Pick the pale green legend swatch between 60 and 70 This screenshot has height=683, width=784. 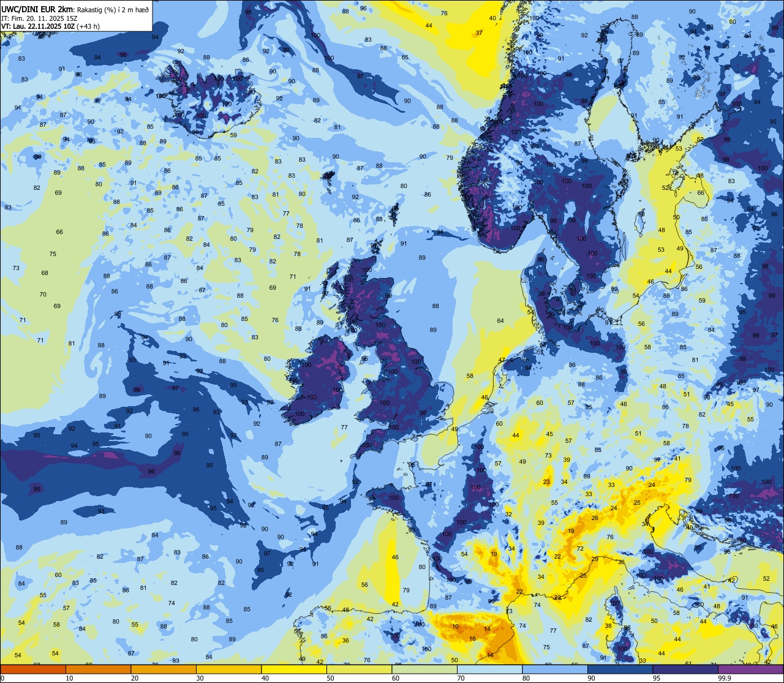(424, 669)
